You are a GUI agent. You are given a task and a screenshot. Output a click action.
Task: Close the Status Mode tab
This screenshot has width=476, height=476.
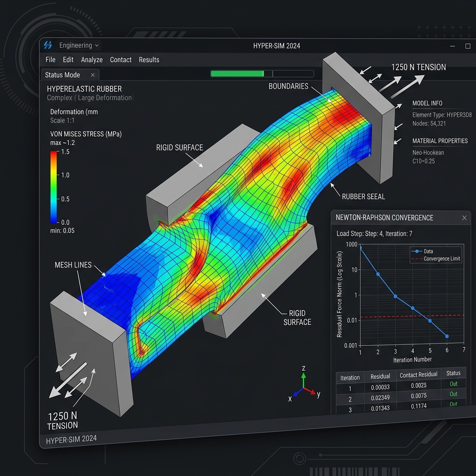point(93,75)
